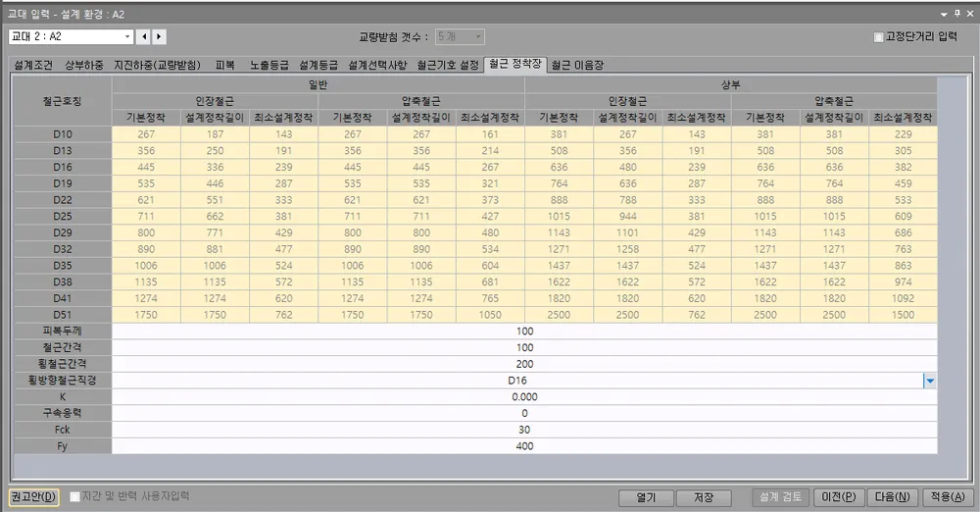Expand the 횡방향철근직경 D16 dropdown arrow
This screenshot has width=980, height=512.
[930, 381]
